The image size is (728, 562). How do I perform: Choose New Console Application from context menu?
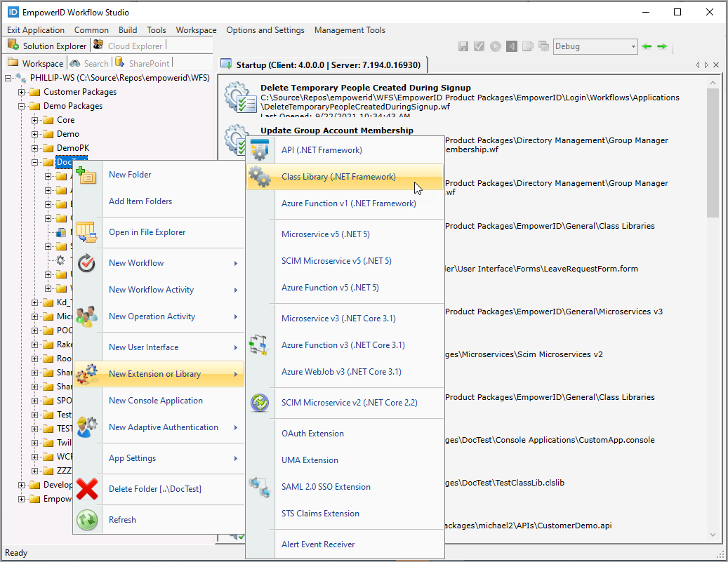tap(155, 401)
